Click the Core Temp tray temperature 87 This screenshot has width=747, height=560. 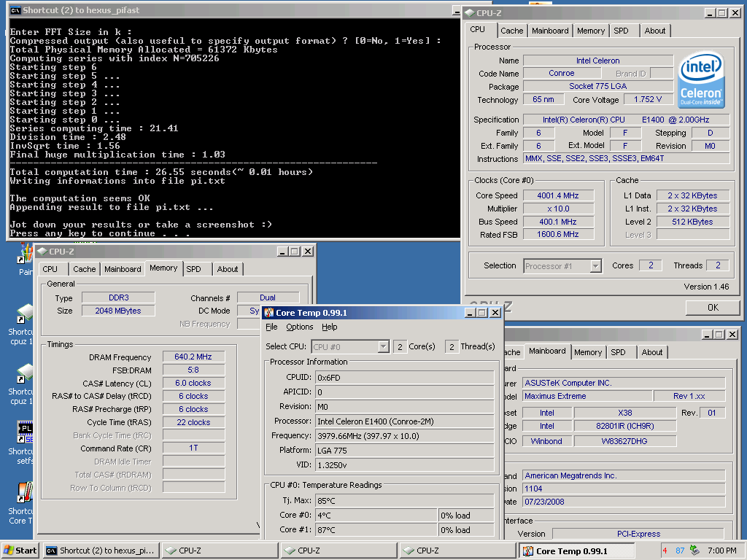click(680, 551)
